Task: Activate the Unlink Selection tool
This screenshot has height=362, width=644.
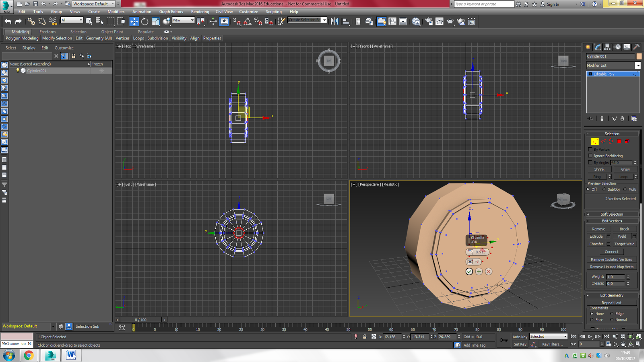Action: point(42,21)
